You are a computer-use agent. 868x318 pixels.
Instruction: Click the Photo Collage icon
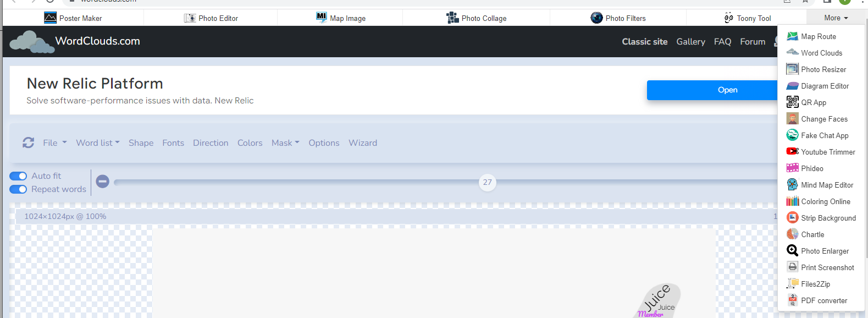(452, 18)
